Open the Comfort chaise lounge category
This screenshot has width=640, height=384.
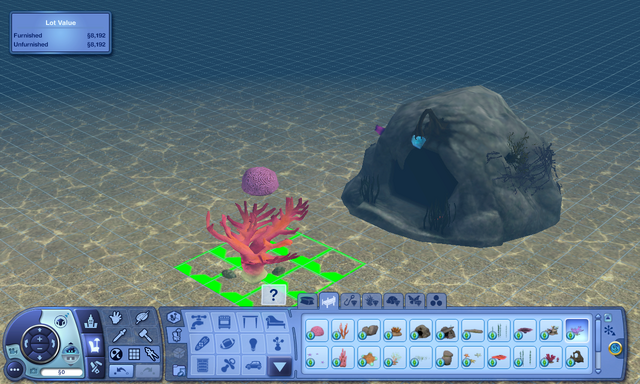(x=276, y=322)
